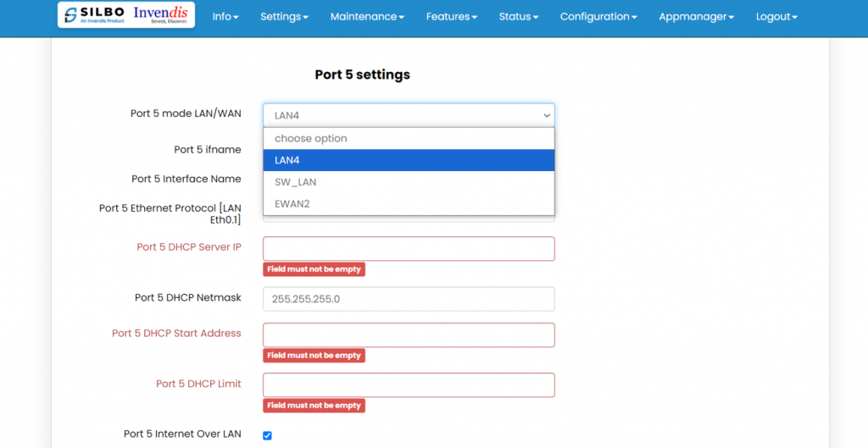Screen dimensions: 868x448
Task: Expand the Status menu
Action: (x=518, y=17)
